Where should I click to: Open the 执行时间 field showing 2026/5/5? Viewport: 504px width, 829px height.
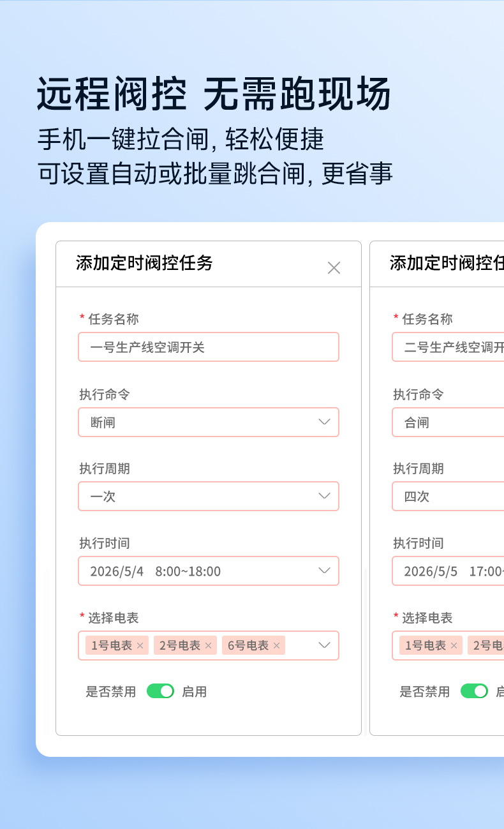[448, 571]
